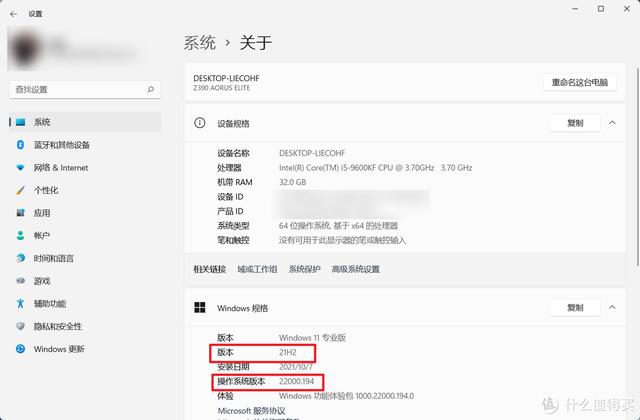Select the 32.0 GB RAM value
Screen dimensions: 640x420
[292, 182]
